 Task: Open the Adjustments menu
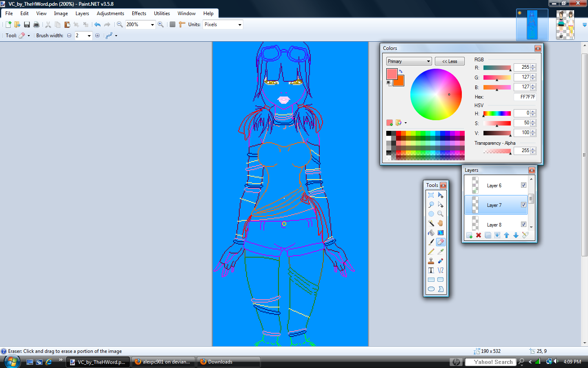coord(110,13)
